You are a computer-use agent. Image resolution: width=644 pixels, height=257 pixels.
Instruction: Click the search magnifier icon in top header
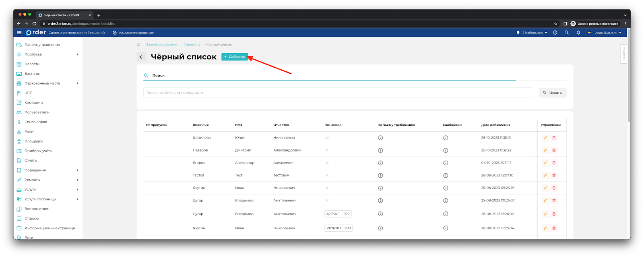(x=566, y=33)
